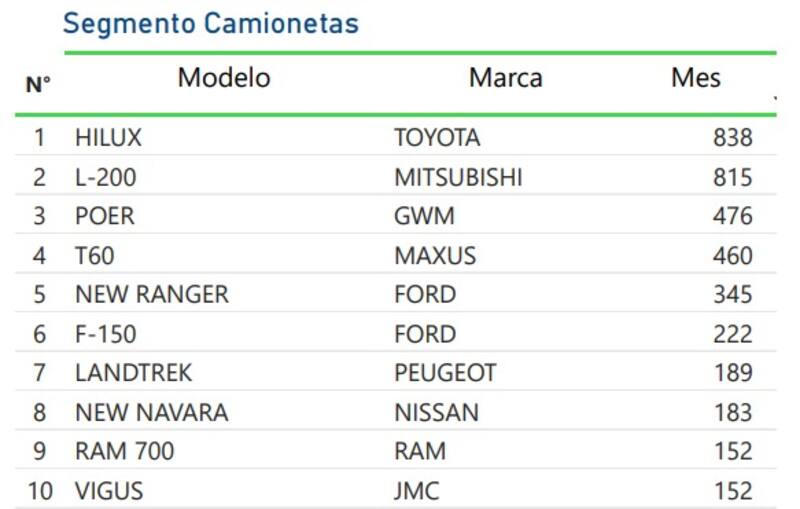This screenshot has height=509, width=800.
Task: Click the MITSUBISHI brand cell
Action: click(x=458, y=177)
